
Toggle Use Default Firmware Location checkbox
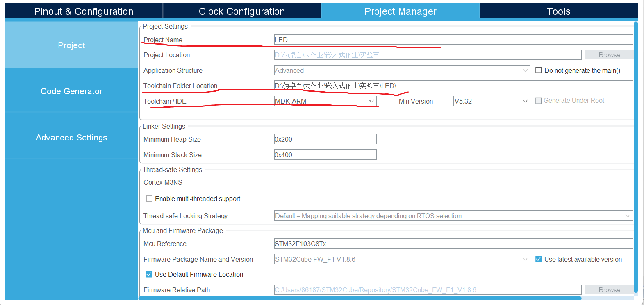[149, 274]
